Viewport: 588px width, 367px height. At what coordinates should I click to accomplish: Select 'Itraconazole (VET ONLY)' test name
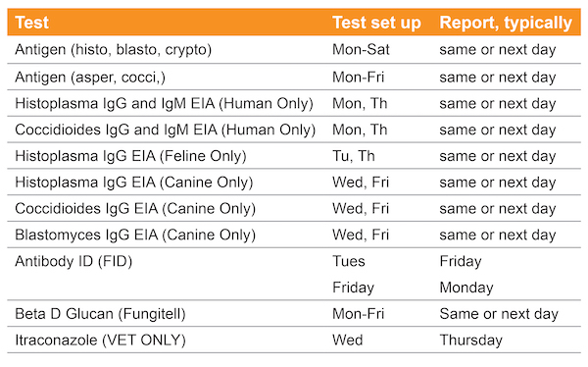(100, 340)
